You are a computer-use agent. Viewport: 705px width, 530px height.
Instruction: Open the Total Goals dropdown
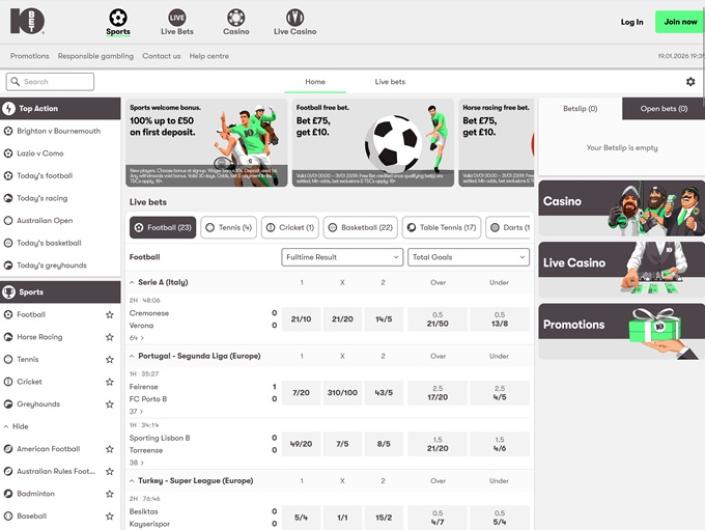(x=468, y=257)
